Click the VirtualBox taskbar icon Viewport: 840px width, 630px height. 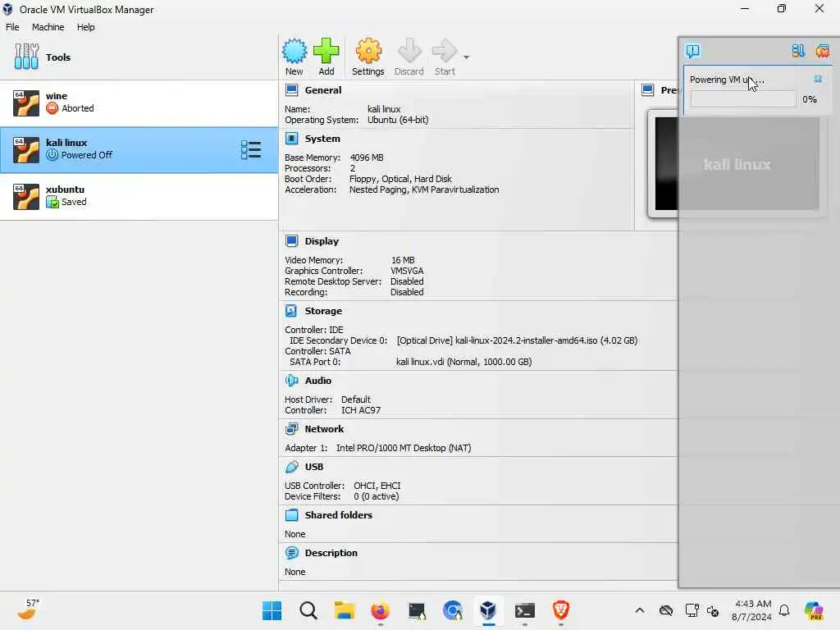[x=488, y=610]
